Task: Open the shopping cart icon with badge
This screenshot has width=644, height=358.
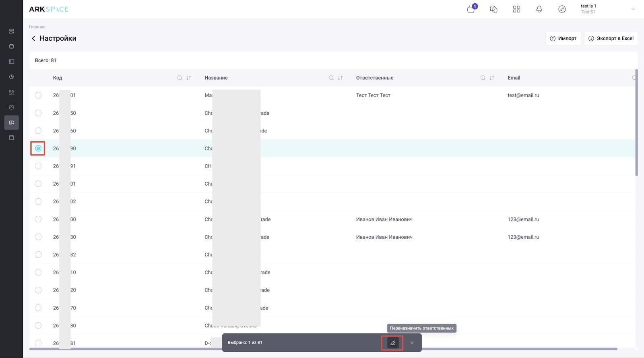Action: pos(471,9)
